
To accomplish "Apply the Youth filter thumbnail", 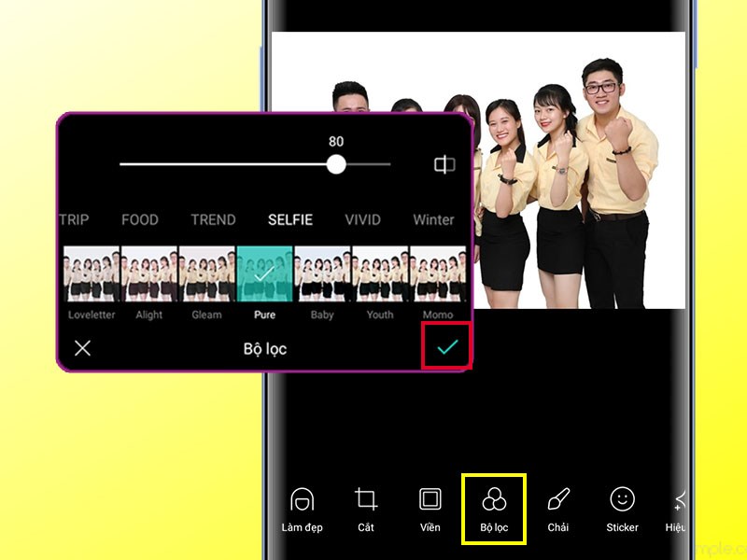I will click(x=379, y=273).
